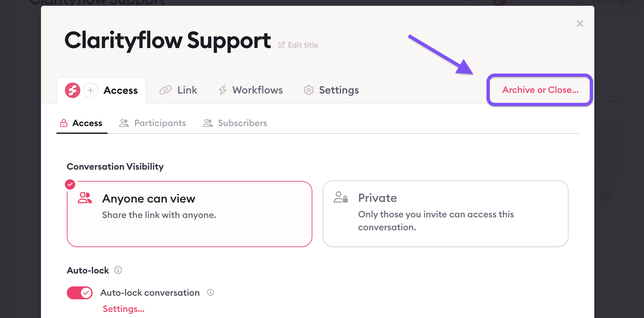The image size is (644, 318).
Task: Open Auto-lock Settings… link
Action: click(x=124, y=309)
